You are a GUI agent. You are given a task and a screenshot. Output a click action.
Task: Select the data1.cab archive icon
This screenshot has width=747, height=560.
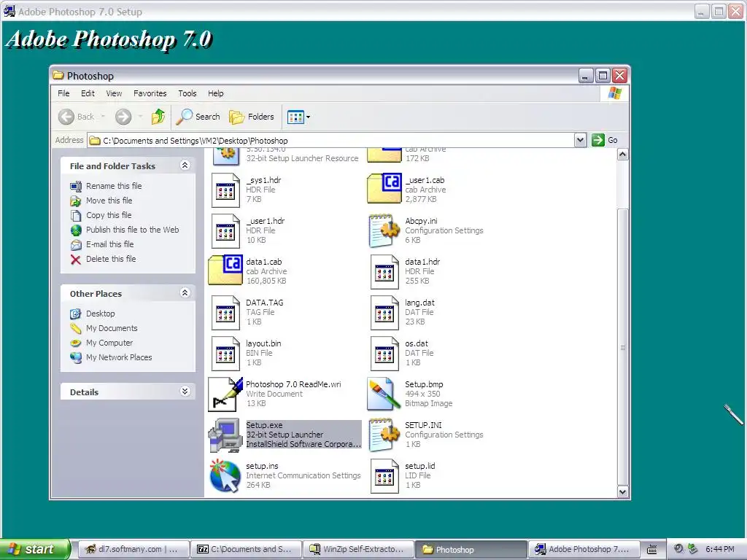point(225,270)
